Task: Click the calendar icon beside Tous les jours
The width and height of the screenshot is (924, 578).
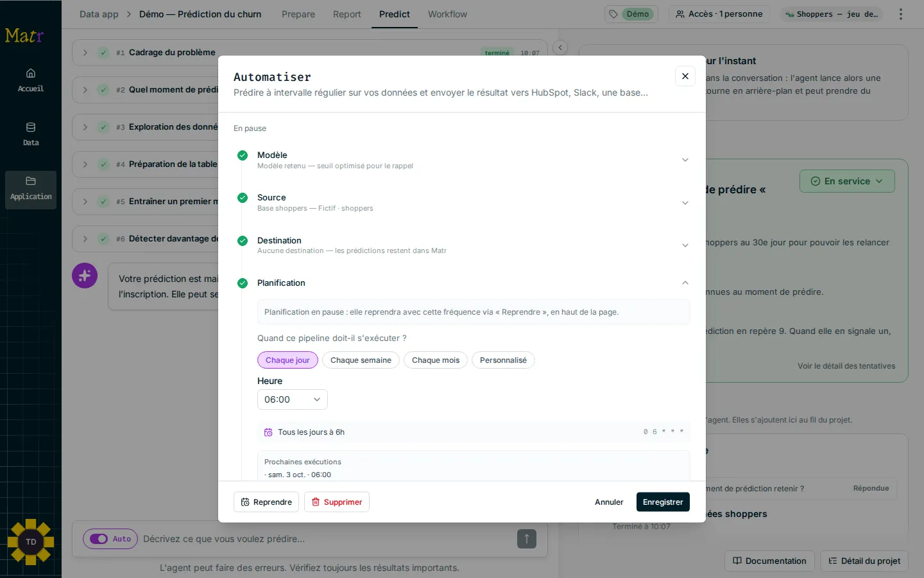Action: click(x=268, y=432)
